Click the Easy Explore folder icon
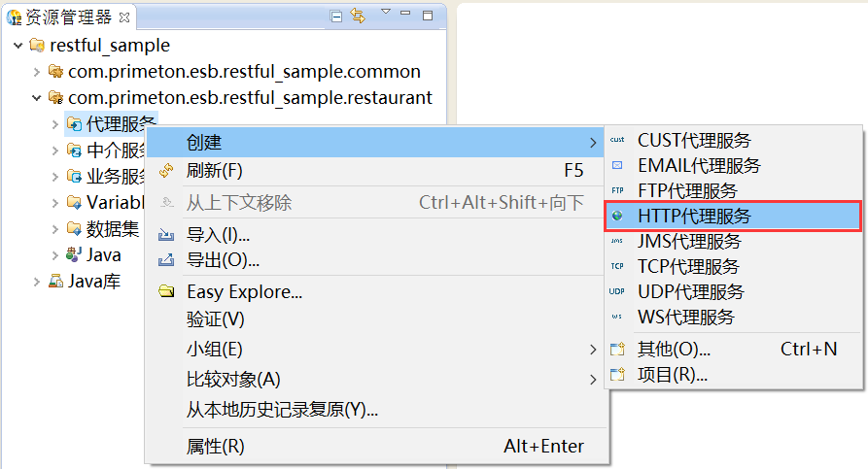Screen dimensions: 868x469 point(166,291)
